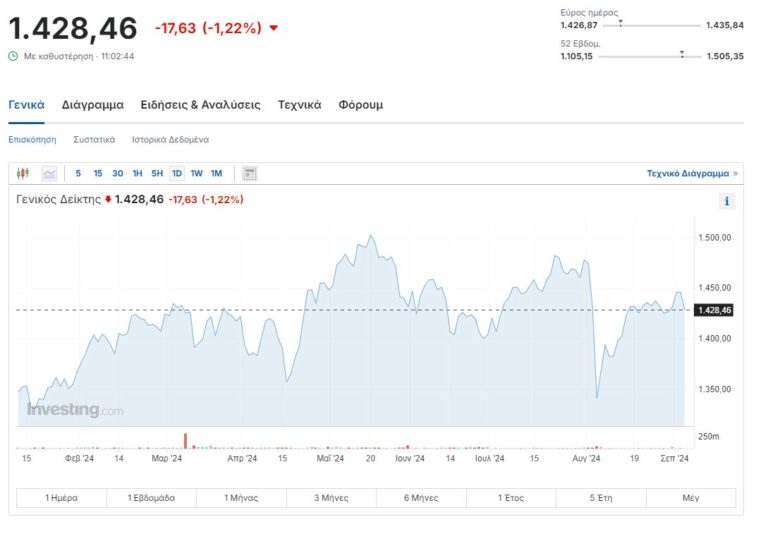Open the Διάγραμμα tab

tap(92, 104)
